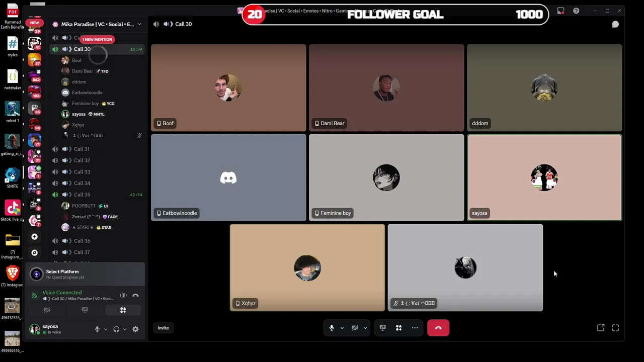Join the Call 32 voice channel
Screen dimensions: 644x362
97,160
